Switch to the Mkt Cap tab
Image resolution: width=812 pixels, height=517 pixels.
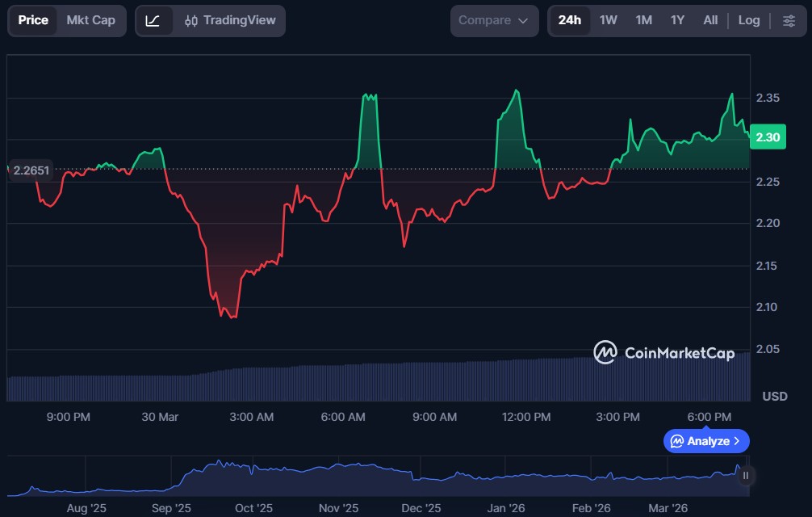(90, 21)
